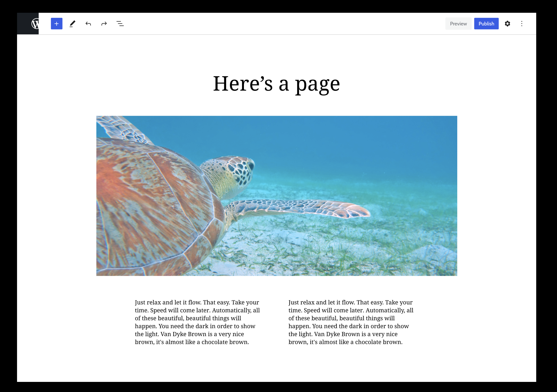Image resolution: width=557 pixels, height=392 pixels.
Task: Open the three-dot Options menu
Action: [x=522, y=24]
